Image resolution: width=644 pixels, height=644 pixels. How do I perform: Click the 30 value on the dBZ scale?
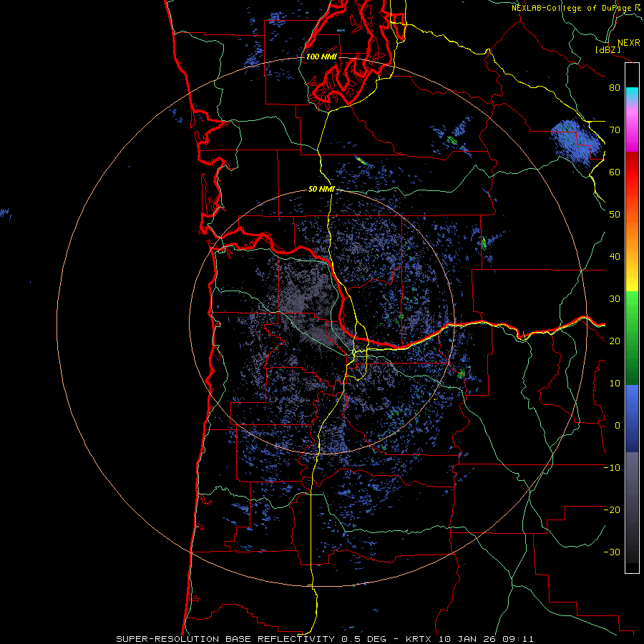point(615,298)
